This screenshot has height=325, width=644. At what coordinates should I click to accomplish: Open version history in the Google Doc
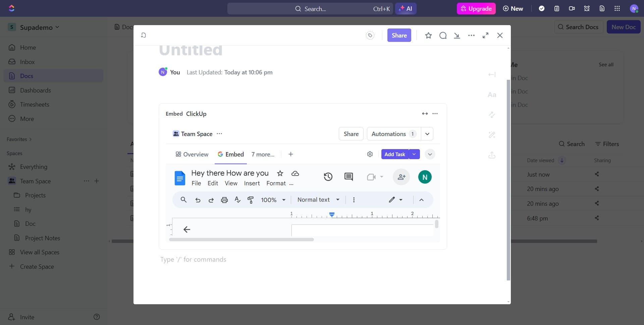328,177
